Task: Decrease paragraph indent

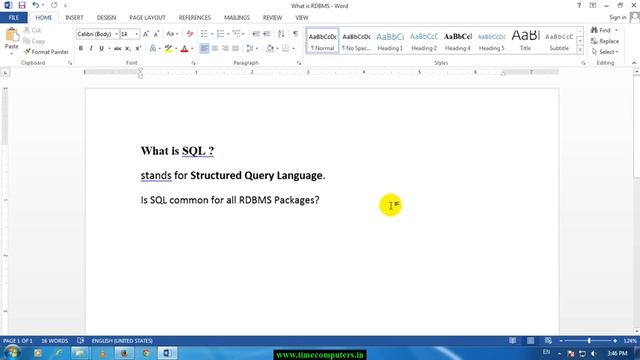Action: click(256, 34)
